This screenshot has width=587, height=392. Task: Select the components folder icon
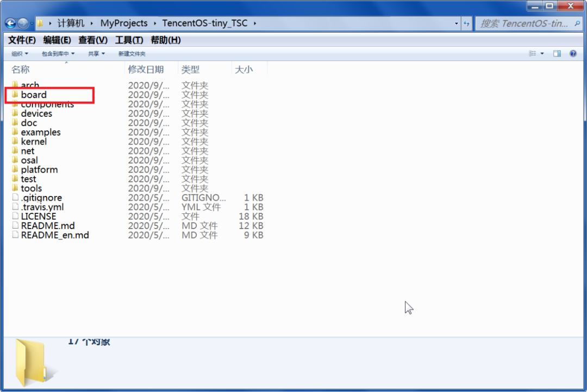(x=15, y=104)
